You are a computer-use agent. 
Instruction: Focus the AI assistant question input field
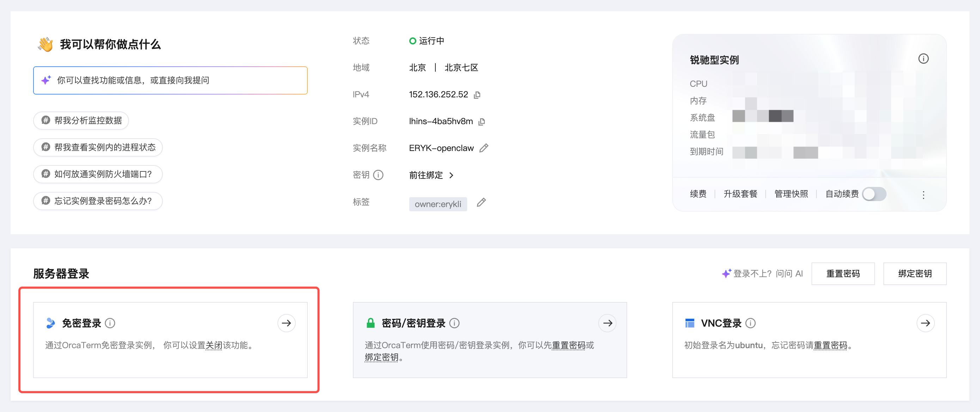click(x=170, y=80)
